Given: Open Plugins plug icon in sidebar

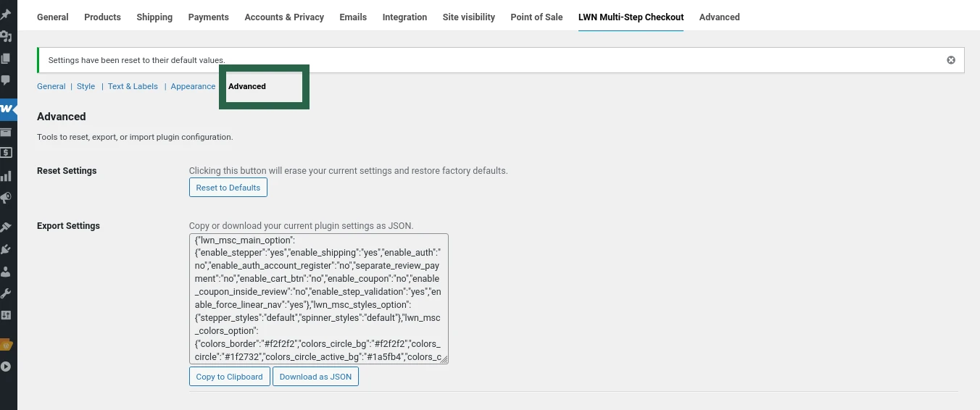Looking at the screenshot, I should (x=6, y=249).
